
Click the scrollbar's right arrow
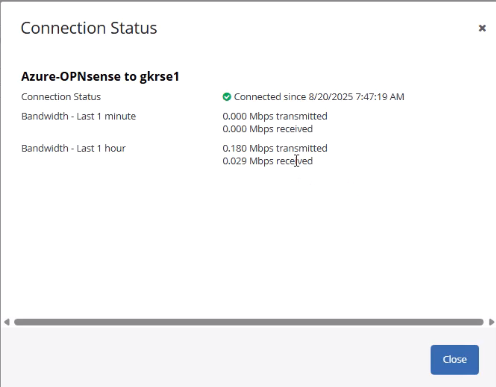(491, 322)
